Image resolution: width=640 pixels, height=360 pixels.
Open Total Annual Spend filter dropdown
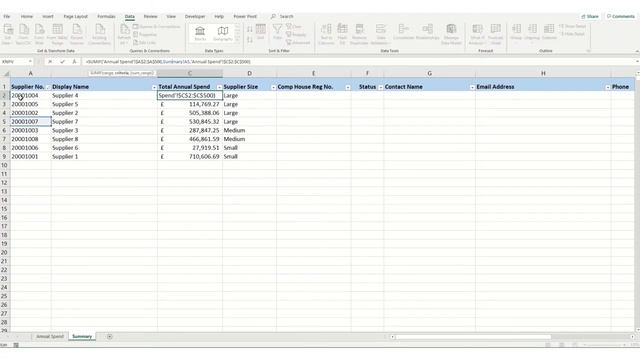point(219,87)
